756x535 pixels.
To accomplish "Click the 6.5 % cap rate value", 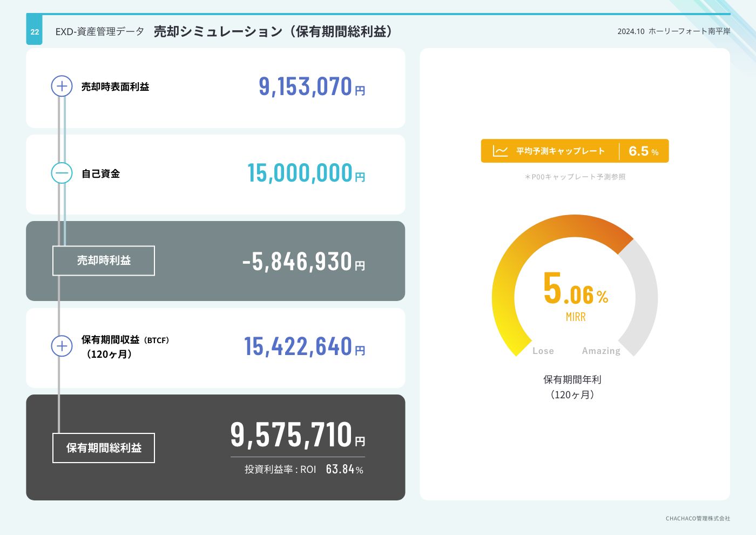I will coord(643,151).
